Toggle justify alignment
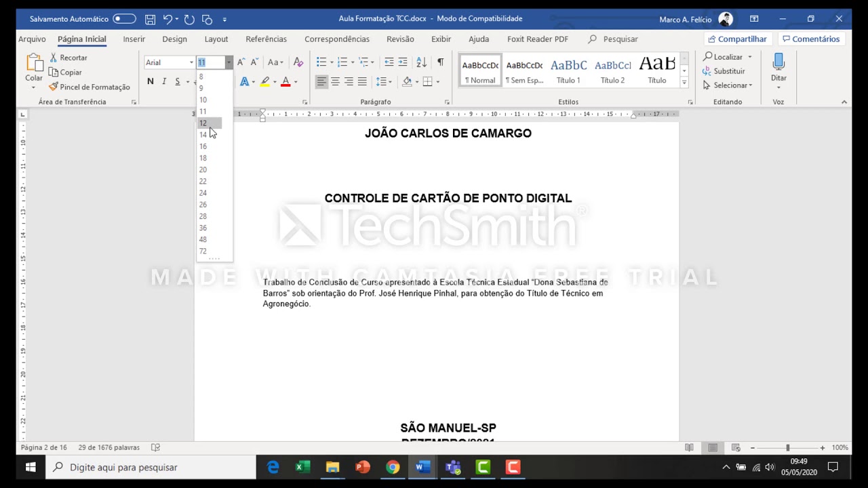Screen dimensions: 868x488 [x=362, y=82]
